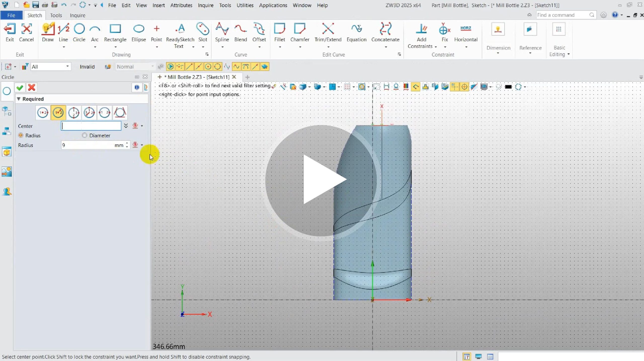Confirm circle with green checkmark
This screenshot has height=361, width=644.
click(x=20, y=87)
